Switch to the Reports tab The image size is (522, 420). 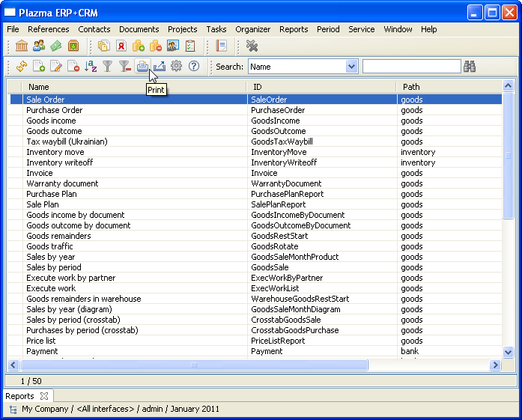tap(20, 396)
